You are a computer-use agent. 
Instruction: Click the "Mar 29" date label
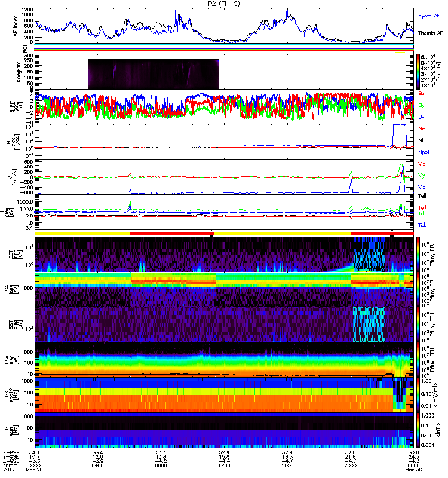pyautogui.click(x=34, y=470)
